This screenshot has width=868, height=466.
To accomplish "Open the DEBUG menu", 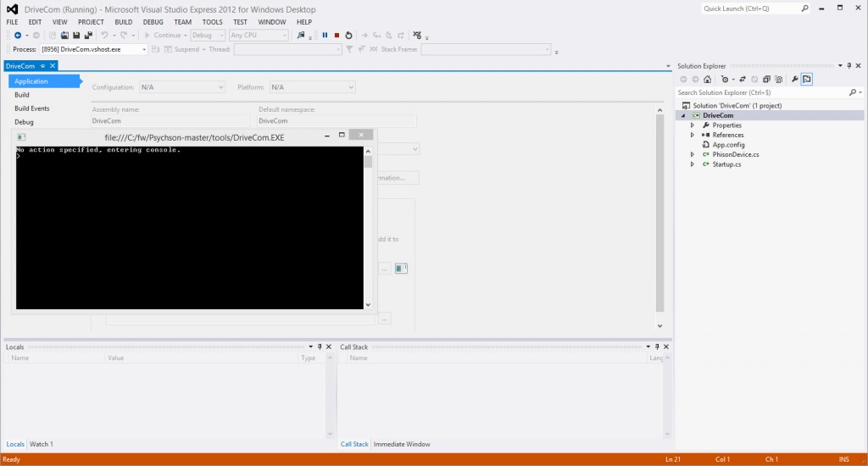I will click(153, 22).
